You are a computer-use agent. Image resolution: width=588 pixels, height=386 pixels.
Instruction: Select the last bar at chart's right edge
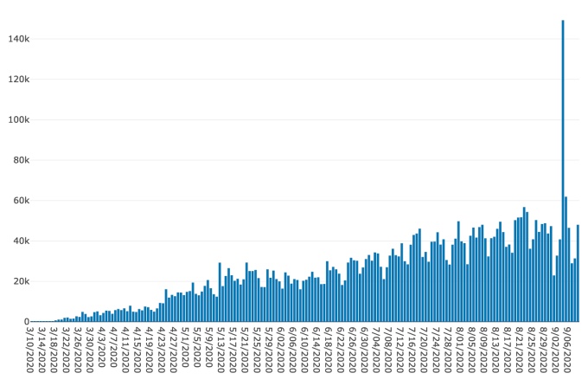[x=578, y=273]
